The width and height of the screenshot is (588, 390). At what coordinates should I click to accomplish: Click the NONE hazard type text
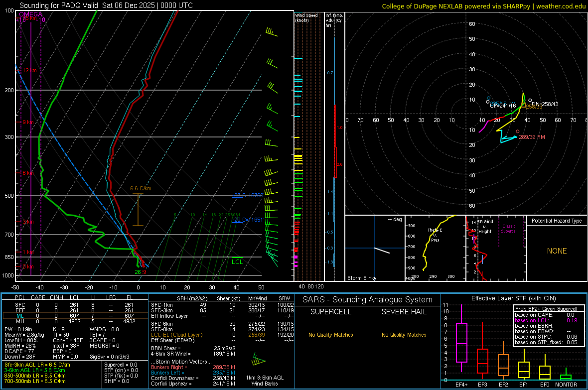click(x=557, y=251)
